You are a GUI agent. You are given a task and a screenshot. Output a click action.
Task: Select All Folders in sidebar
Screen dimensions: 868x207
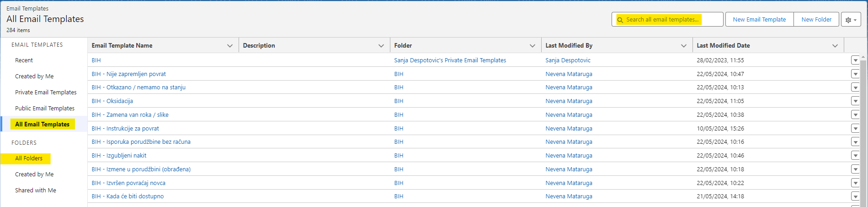29,158
